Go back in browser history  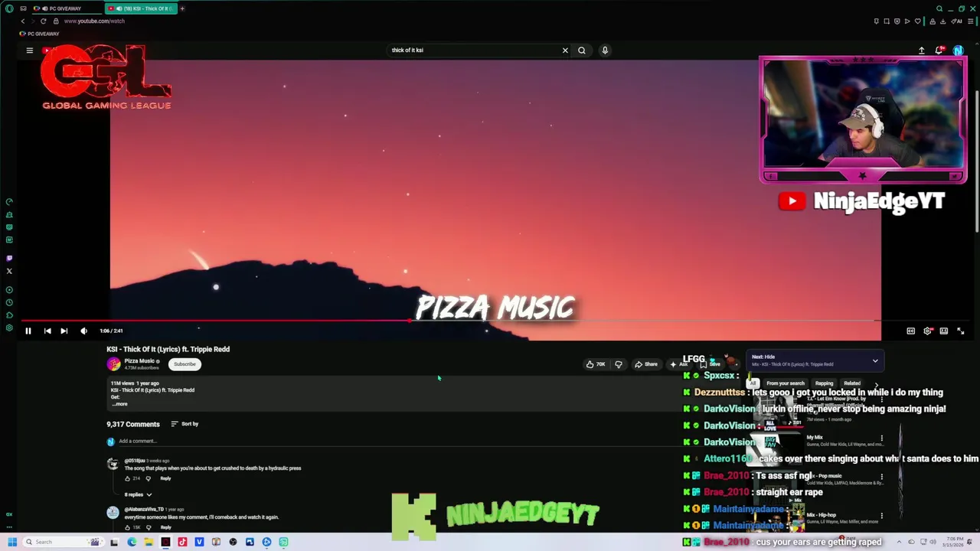pos(22,21)
